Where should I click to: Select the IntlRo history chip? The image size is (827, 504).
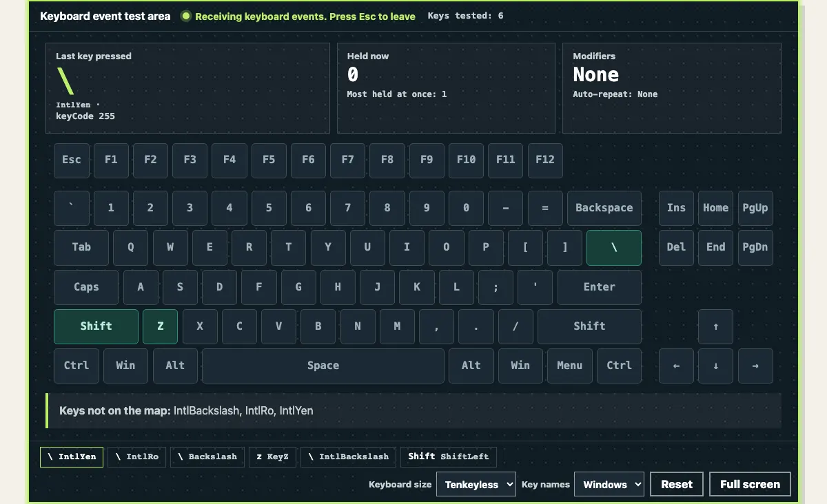(x=136, y=456)
